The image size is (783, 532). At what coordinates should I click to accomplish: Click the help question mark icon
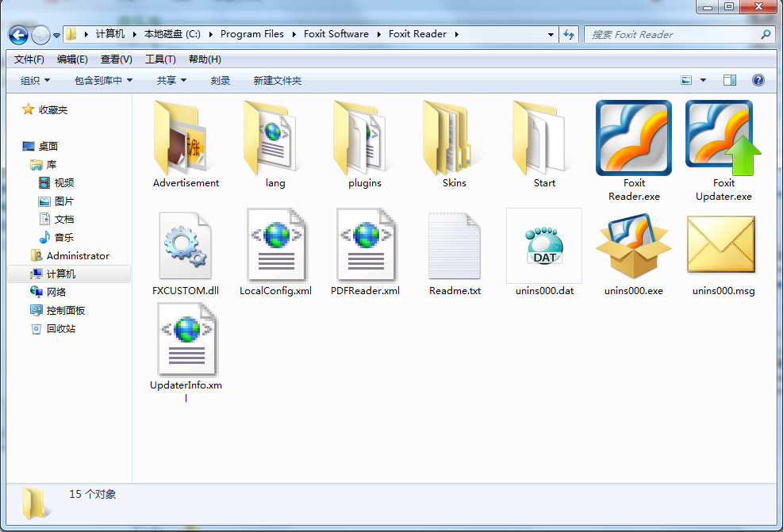(758, 80)
